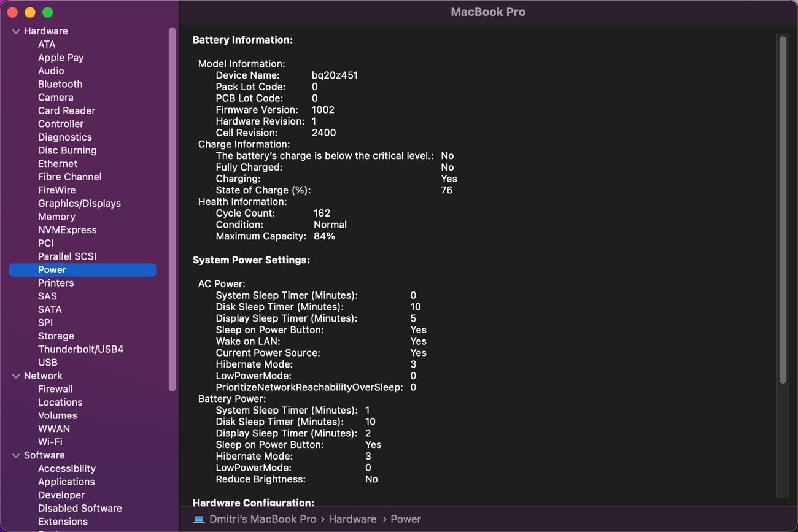Select FireWire in the sidebar
The height and width of the screenshot is (532, 798).
56,190
